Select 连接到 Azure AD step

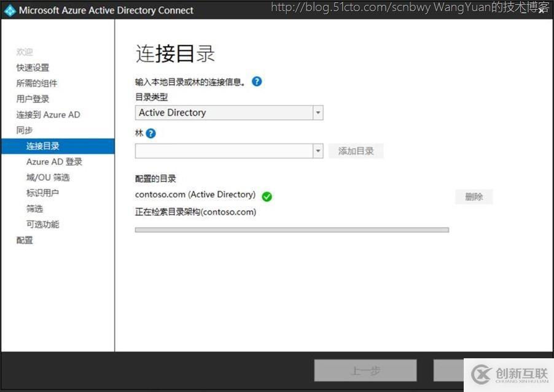click(x=48, y=115)
